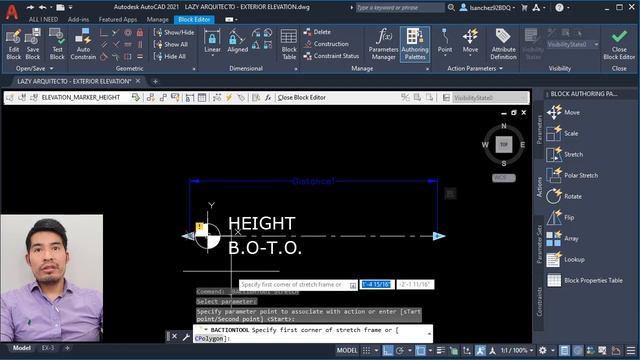Open workspace settings gear in status bar

coord(542,350)
